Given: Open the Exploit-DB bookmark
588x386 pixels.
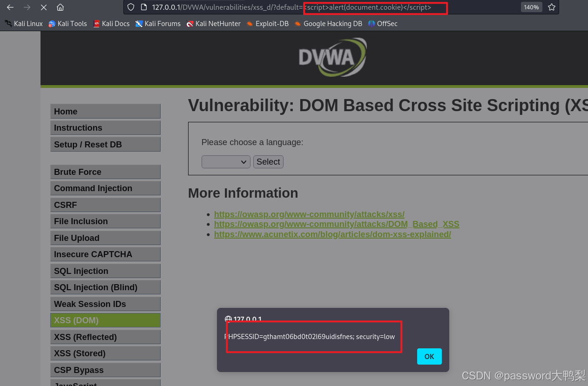Looking at the screenshot, I should pyautogui.click(x=268, y=23).
